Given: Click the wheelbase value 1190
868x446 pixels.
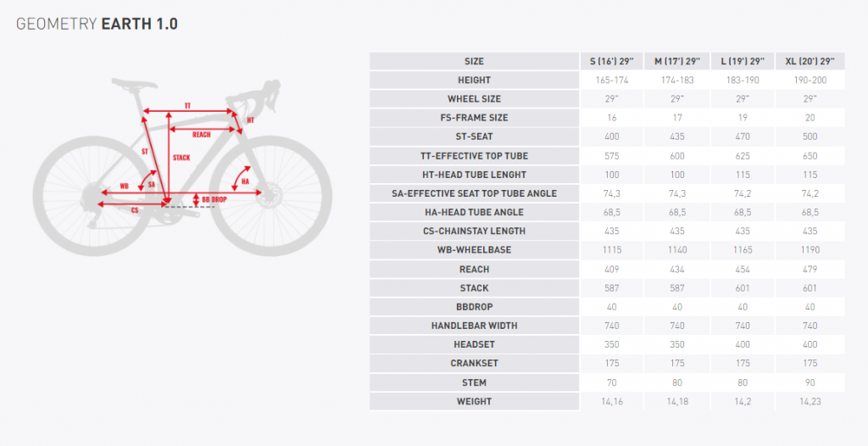Looking at the screenshot, I should tap(810, 250).
